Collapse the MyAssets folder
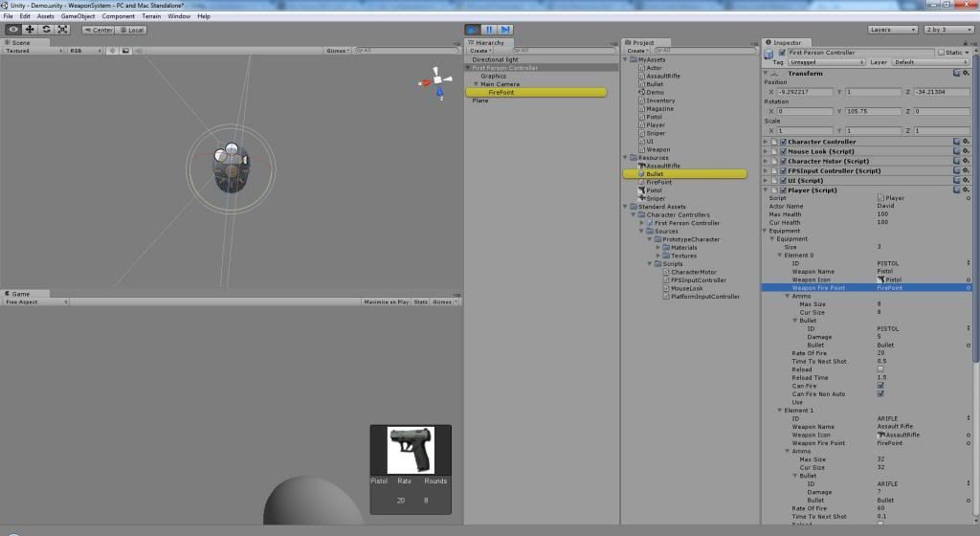The width and height of the screenshot is (980, 536). click(628, 59)
